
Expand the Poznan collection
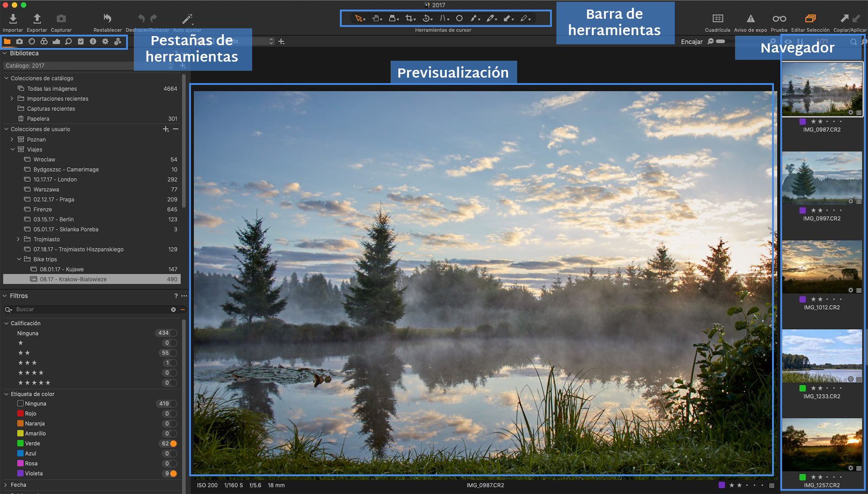[x=12, y=140]
